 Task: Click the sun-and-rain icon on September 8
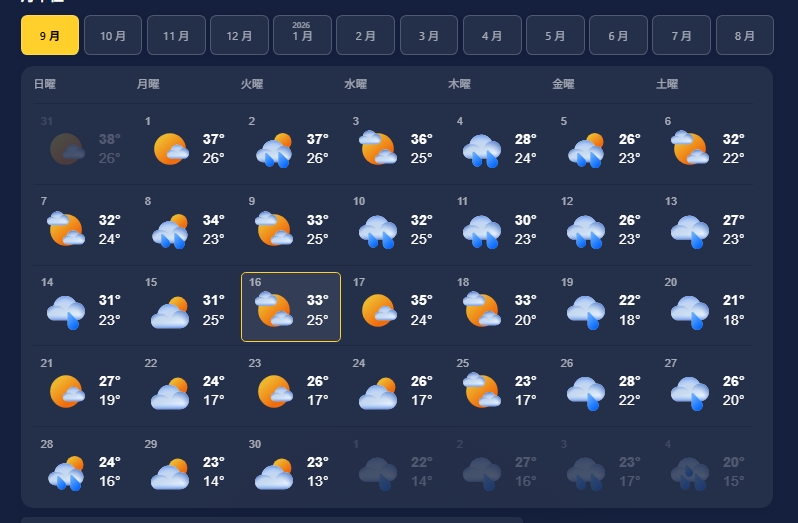pos(170,231)
